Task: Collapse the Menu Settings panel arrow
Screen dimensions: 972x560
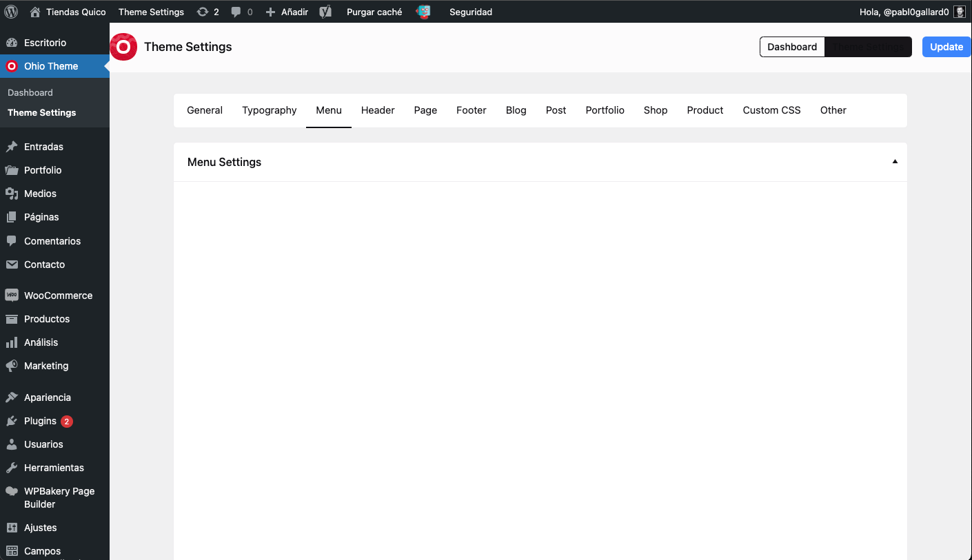Action: (895, 162)
